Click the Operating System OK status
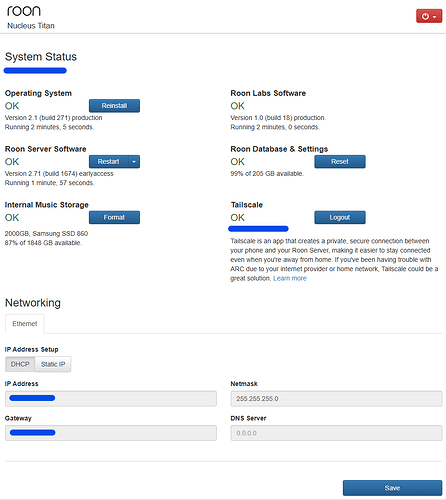The height and width of the screenshot is (500, 446). [12, 106]
